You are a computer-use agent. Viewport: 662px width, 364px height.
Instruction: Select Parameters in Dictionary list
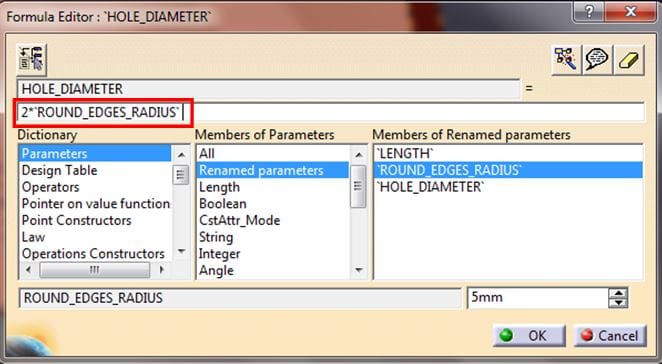[95, 154]
